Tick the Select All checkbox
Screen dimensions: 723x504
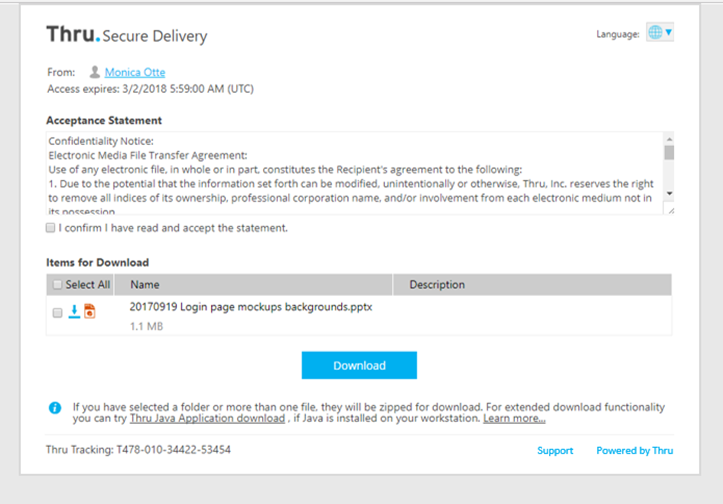click(57, 285)
